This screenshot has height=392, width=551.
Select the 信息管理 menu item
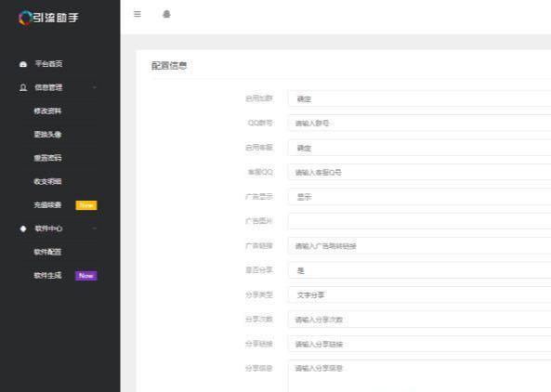(x=48, y=87)
